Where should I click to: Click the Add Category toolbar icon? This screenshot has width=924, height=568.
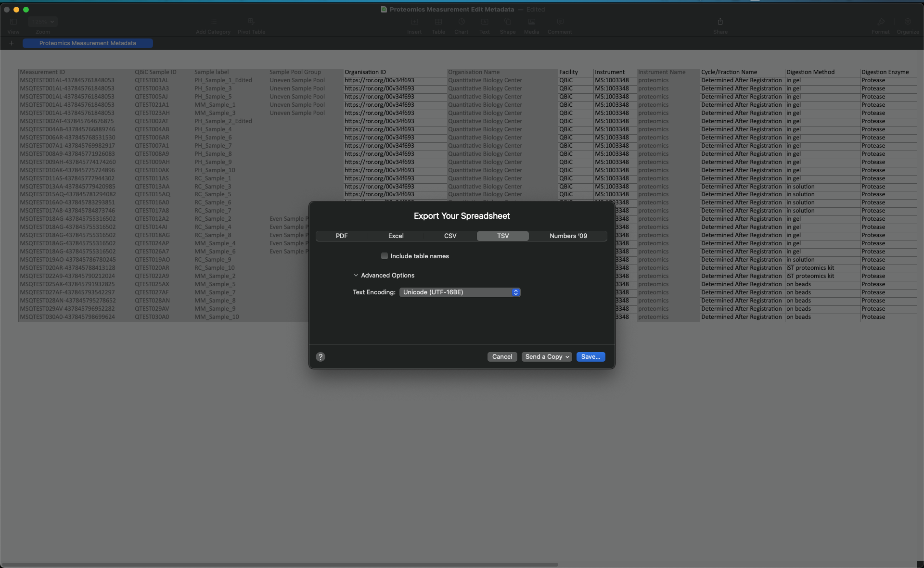click(213, 22)
